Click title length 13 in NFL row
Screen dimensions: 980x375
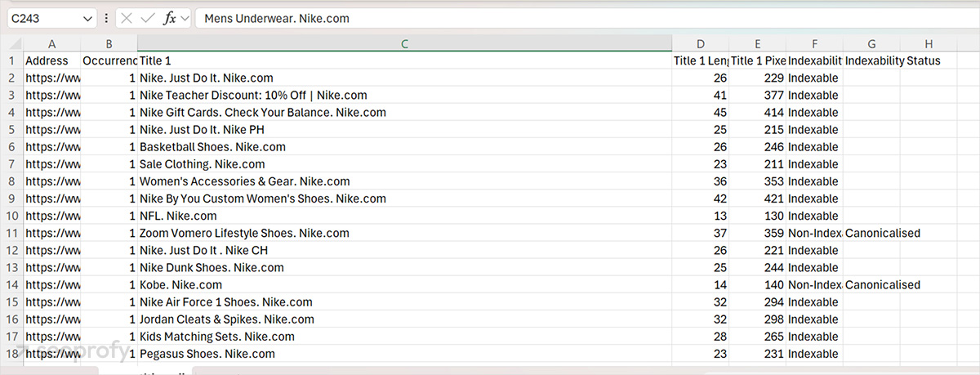700,216
